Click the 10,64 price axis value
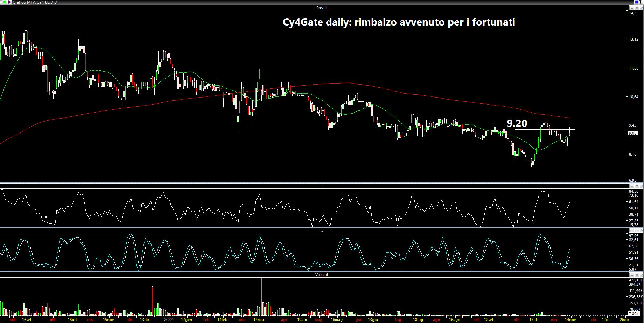The height and width of the screenshot is (323, 644). coord(633,97)
